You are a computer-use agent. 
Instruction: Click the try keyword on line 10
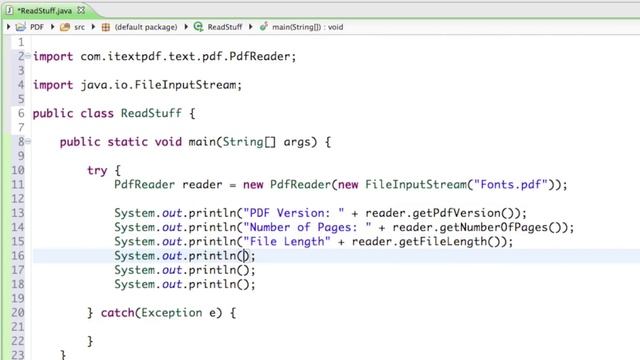97,171
